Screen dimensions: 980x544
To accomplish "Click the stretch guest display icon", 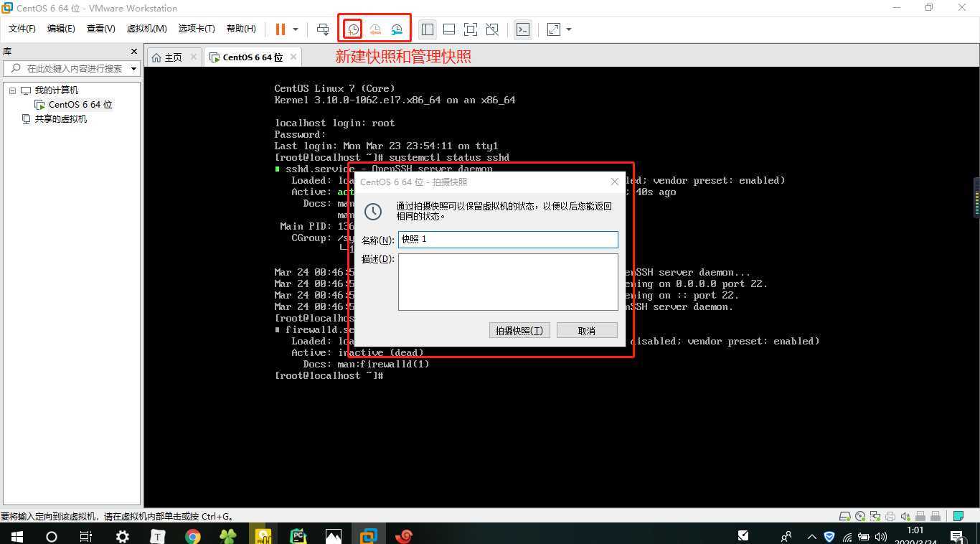I will point(554,29).
